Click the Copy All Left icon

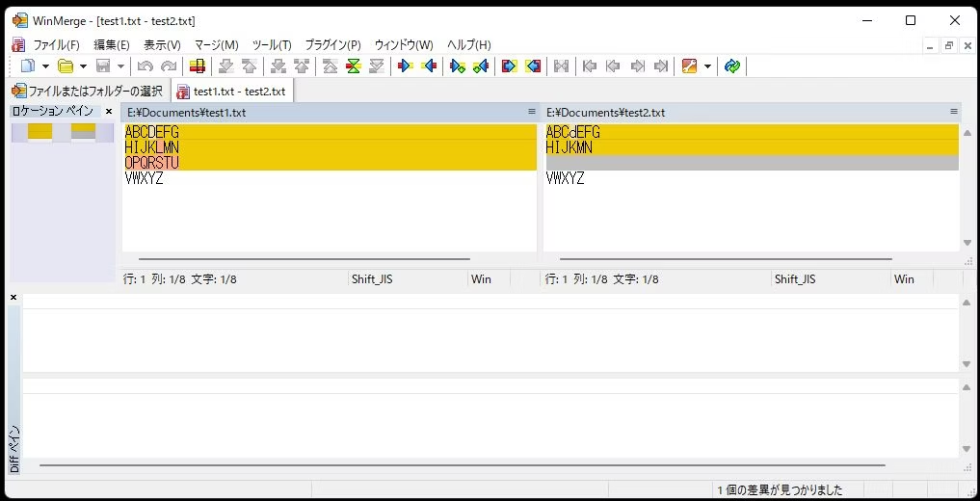(533, 66)
